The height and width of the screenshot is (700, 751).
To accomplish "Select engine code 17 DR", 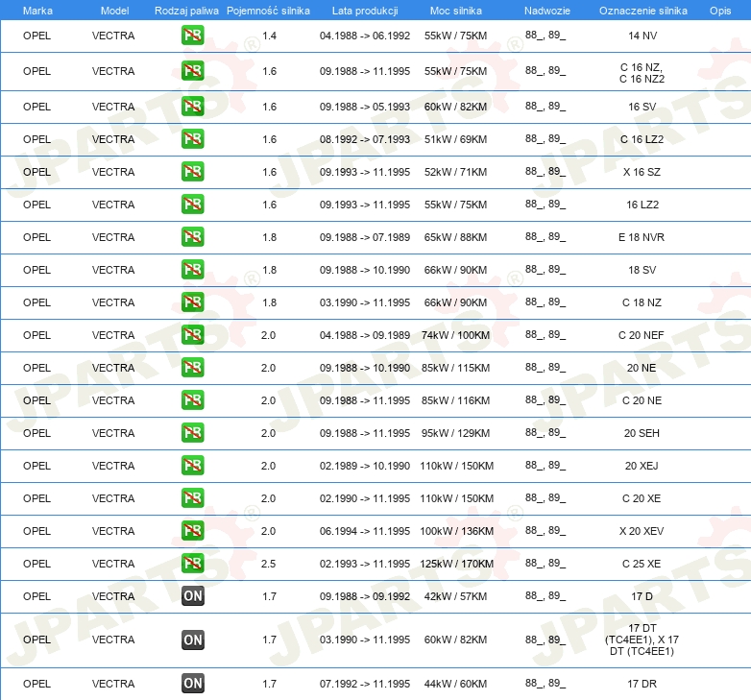I will pyautogui.click(x=642, y=684).
